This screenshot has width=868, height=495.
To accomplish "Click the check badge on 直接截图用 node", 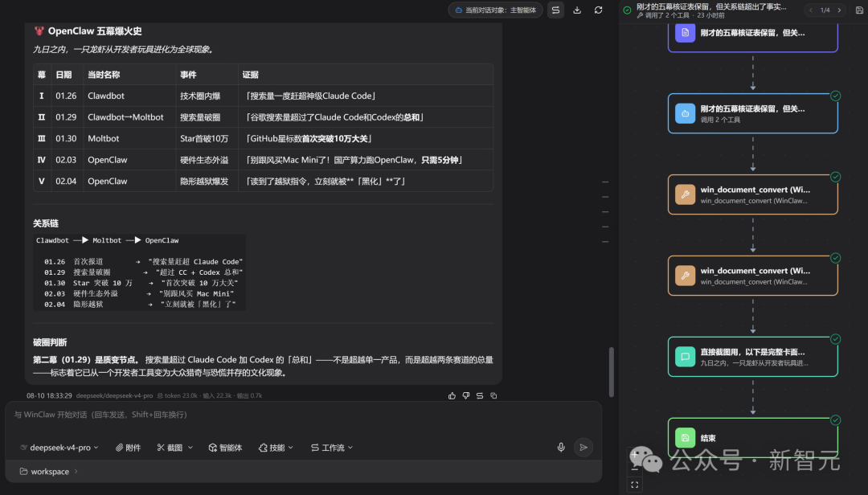I will (x=835, y=339).
